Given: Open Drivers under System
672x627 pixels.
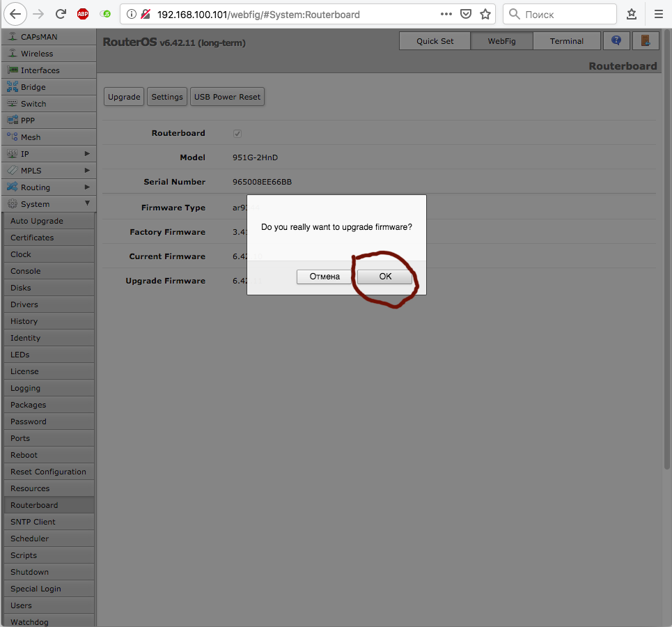Looking at the screenshot, I should click(49, 304).
